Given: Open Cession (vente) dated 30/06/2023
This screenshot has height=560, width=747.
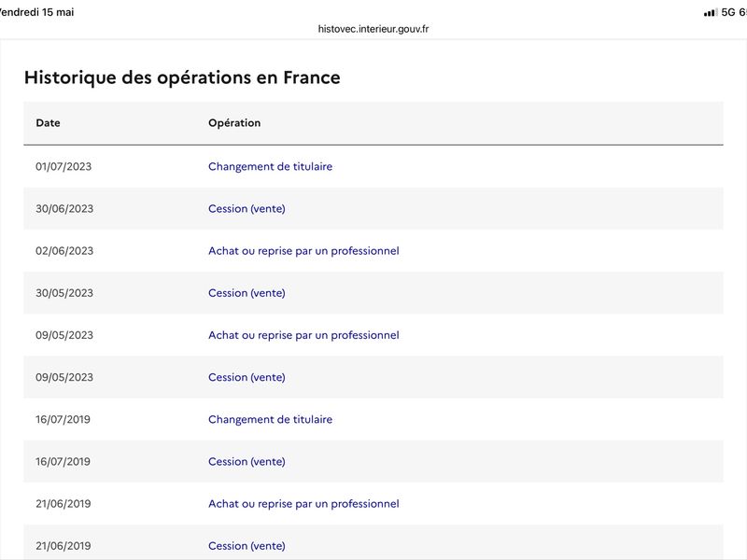Looking at the screenshot, I should [247, 208].
